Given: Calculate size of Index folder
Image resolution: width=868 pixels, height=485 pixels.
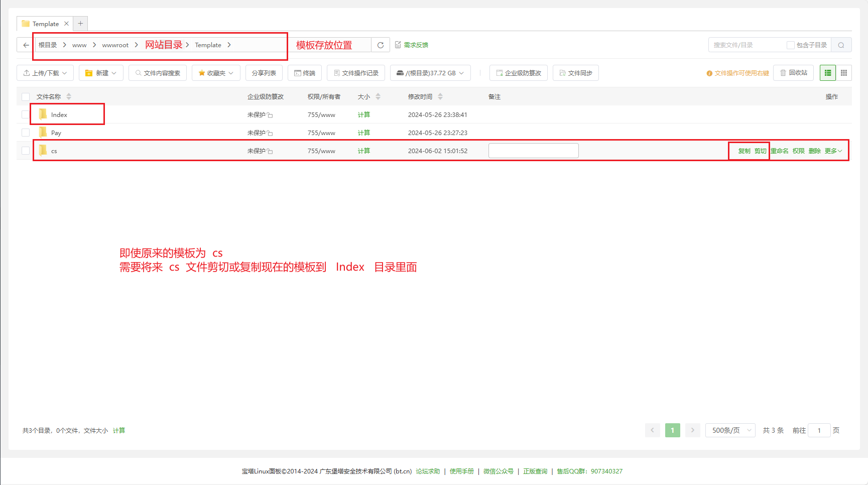Looking at the screenshot, I should click(364, 115).
